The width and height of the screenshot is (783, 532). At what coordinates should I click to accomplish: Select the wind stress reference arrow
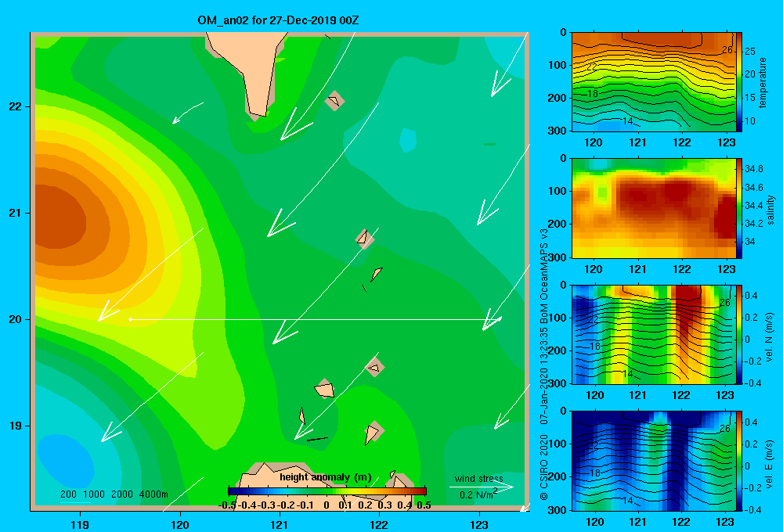click(481, 487)
